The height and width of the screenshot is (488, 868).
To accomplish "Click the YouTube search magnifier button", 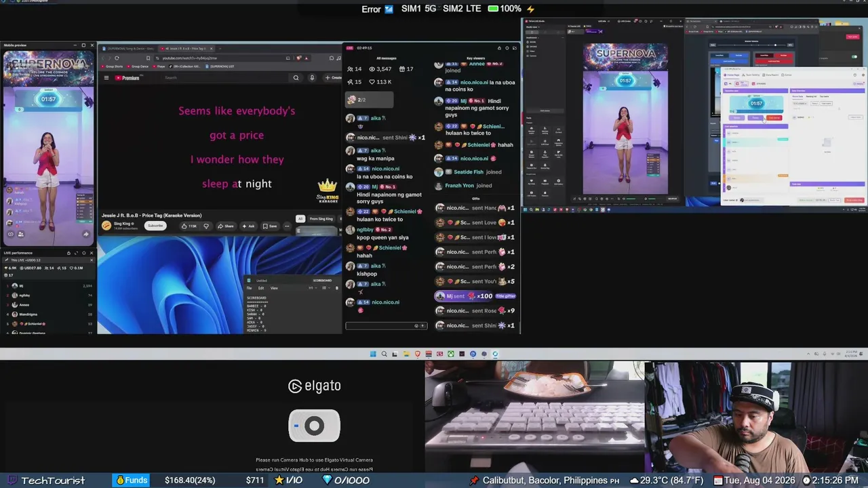I will (296, 78).
